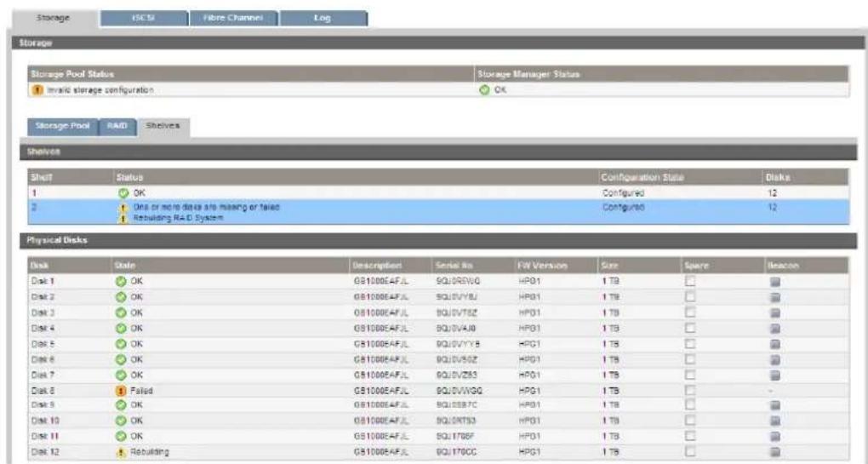Click the OK status icon for Disk 11
868x464 pixels.
122,436
